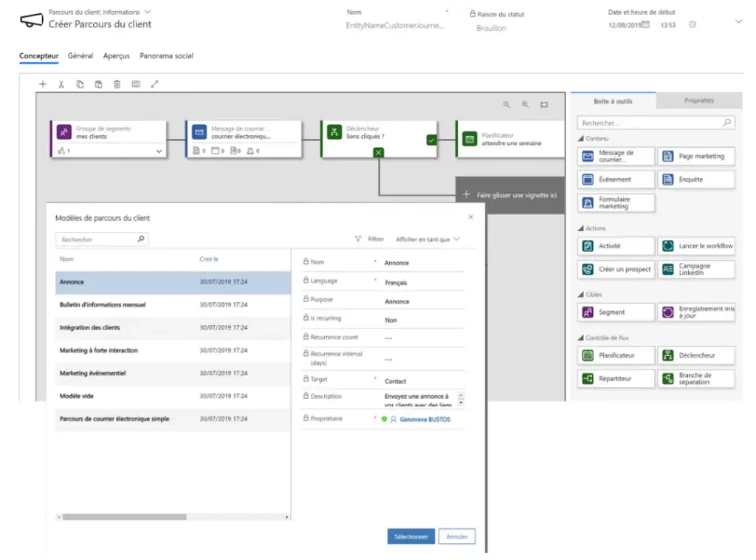This screenshot has width=756, height=560.
Task: Open the Général tab
Action: pos(80,56)
